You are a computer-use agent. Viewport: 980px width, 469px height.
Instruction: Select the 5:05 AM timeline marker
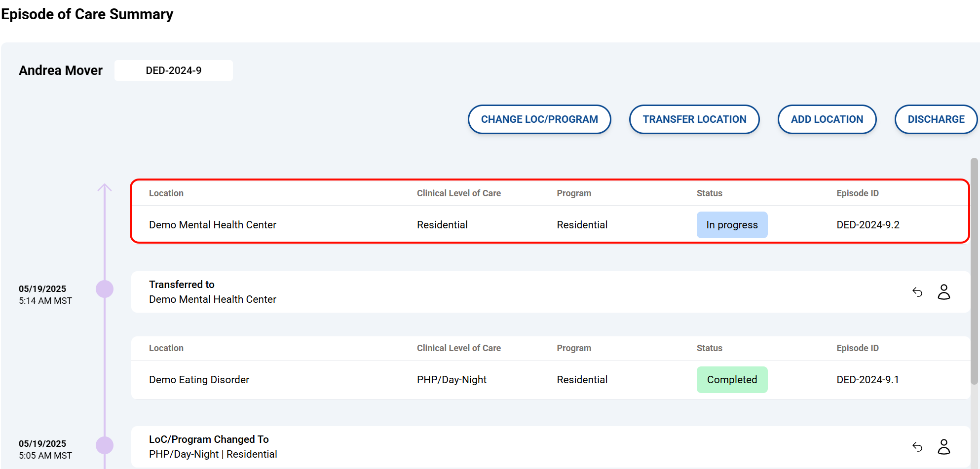[x=105, y=445]
